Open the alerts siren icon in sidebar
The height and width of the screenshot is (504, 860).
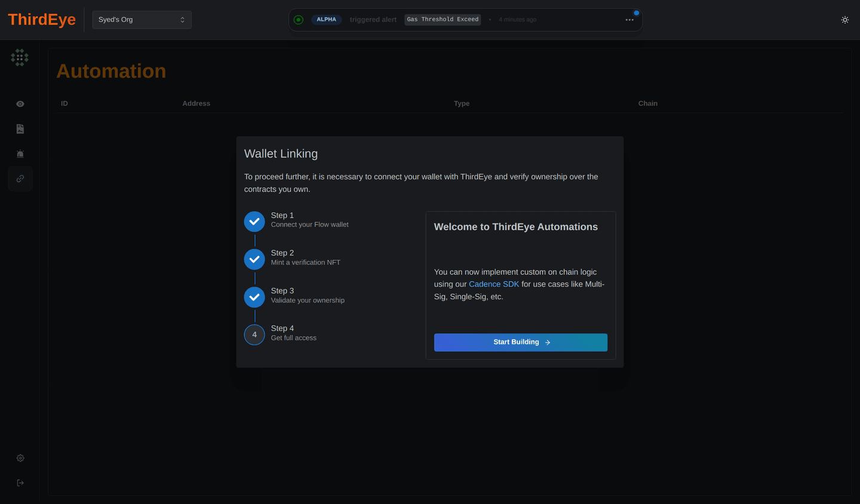(x=20, y=154)
